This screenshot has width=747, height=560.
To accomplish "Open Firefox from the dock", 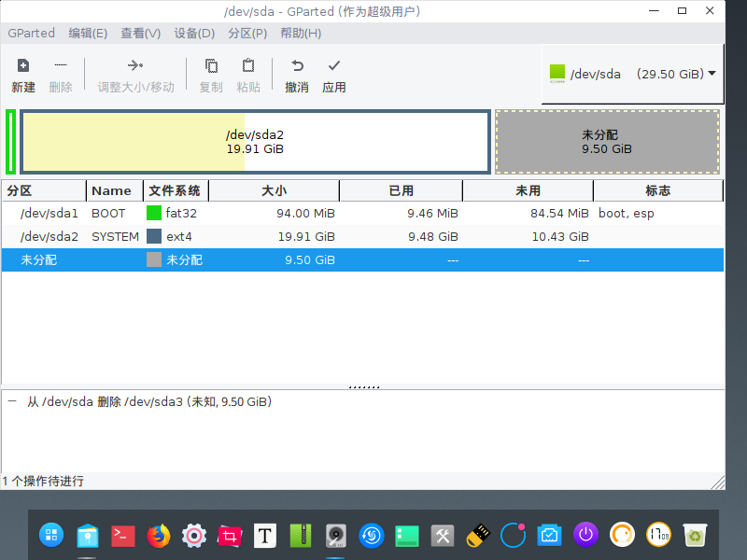I will (x=159, y=535).
